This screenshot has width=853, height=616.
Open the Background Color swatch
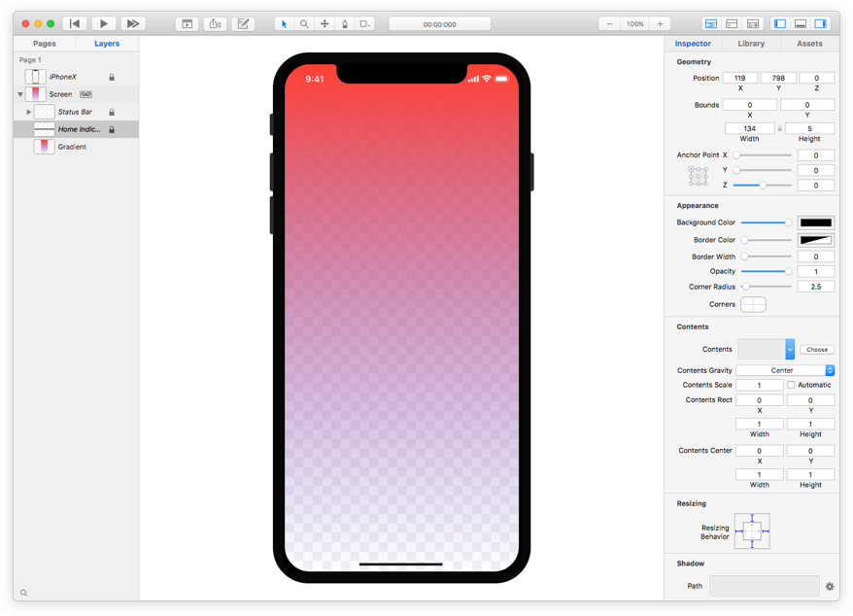(815, 222)
